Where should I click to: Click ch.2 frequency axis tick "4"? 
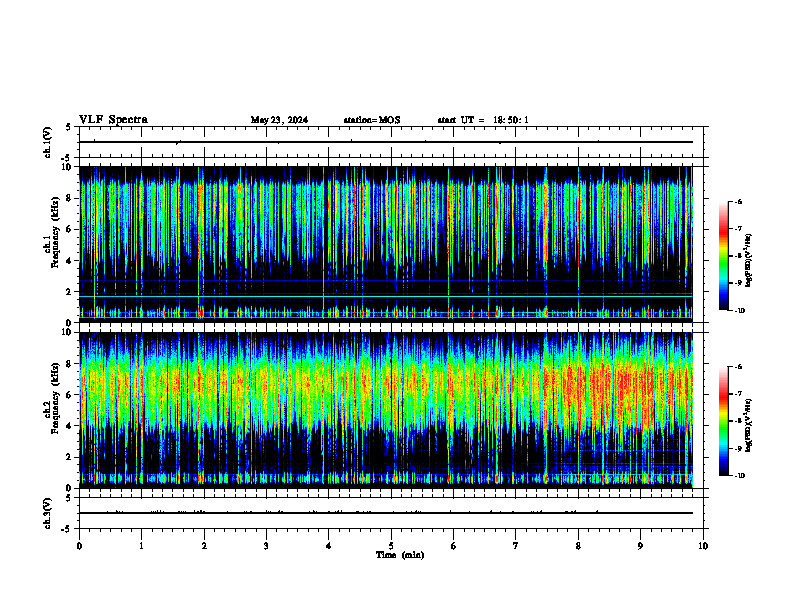69,426
